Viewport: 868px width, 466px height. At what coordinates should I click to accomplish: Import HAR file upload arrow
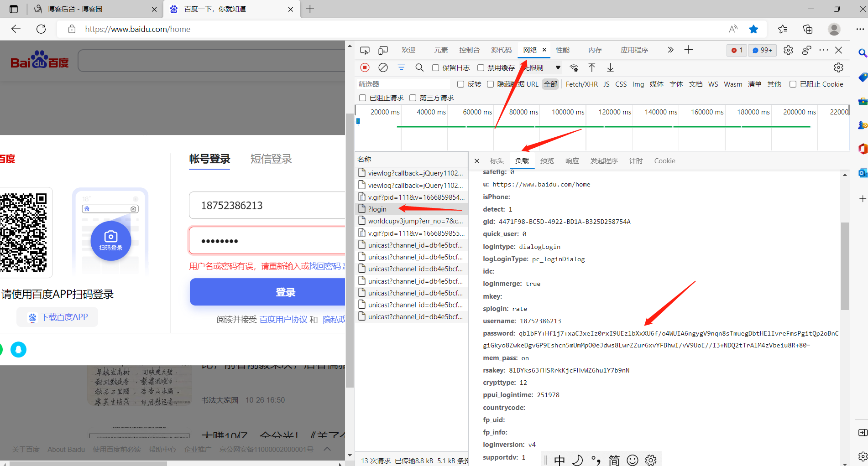tap(592, 68)
